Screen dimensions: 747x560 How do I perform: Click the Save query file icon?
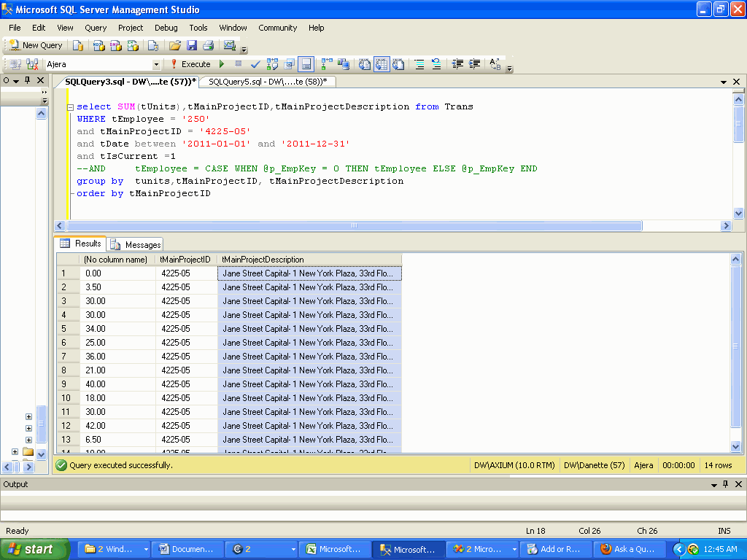[x=191, y=45]
